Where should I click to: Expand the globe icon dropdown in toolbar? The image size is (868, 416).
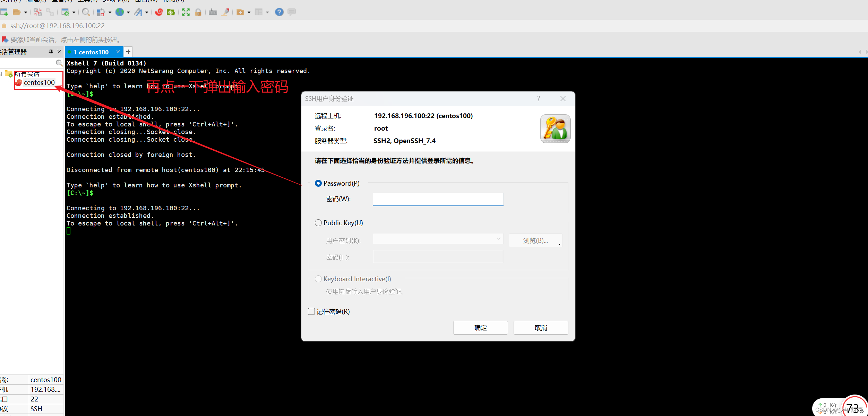pos(128,12)
